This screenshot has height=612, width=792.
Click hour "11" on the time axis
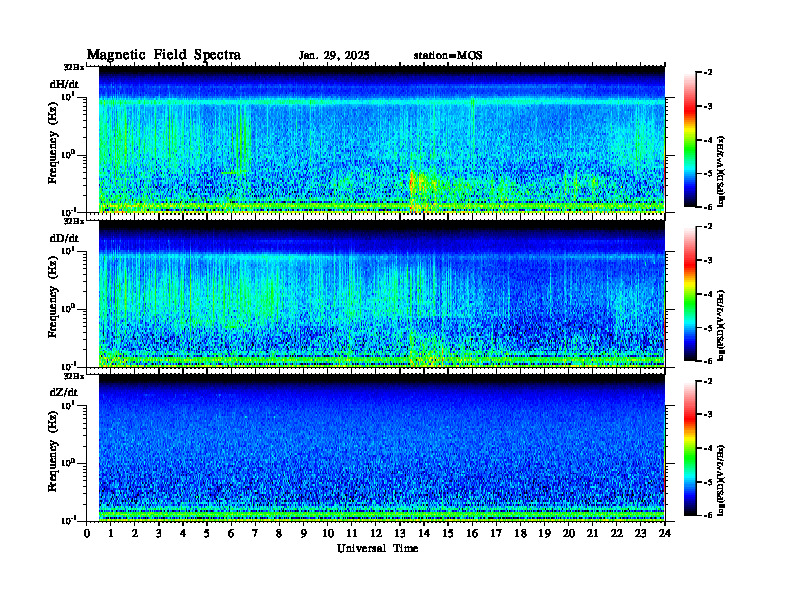tap(352, 534)
